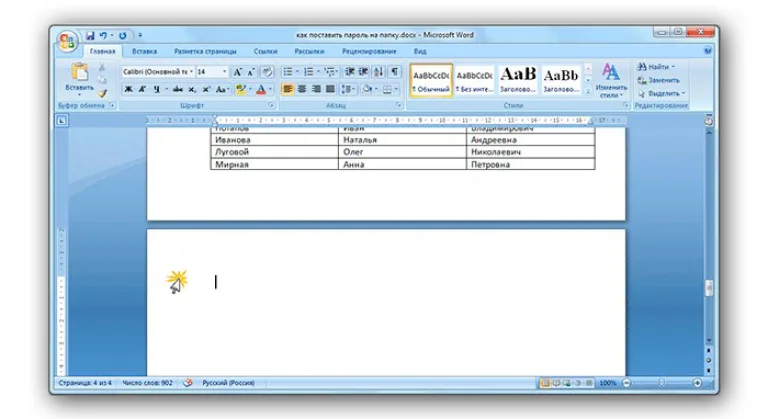Redo the action in quick access toolbar
768x419 pixels.
click(x=122, y=36)
